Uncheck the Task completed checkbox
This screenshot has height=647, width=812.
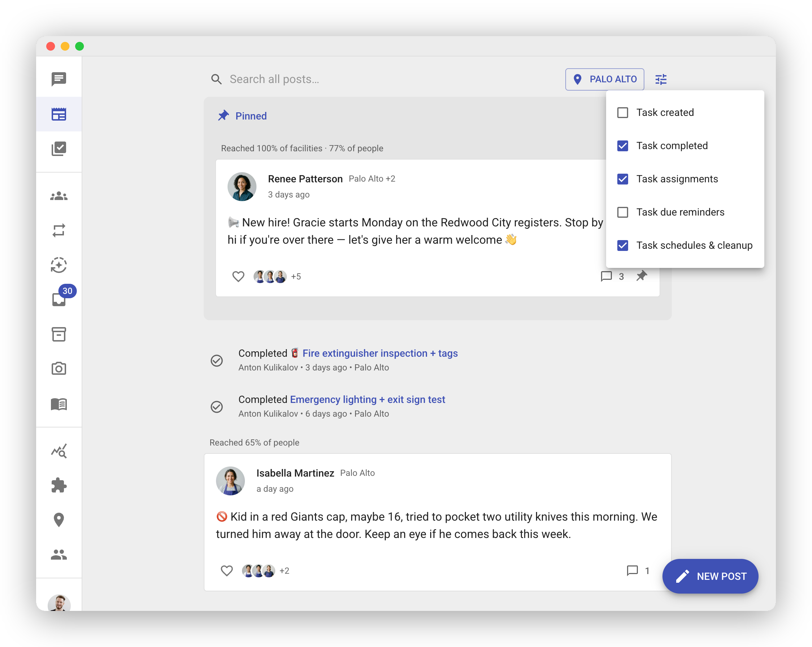pos(623,146)
